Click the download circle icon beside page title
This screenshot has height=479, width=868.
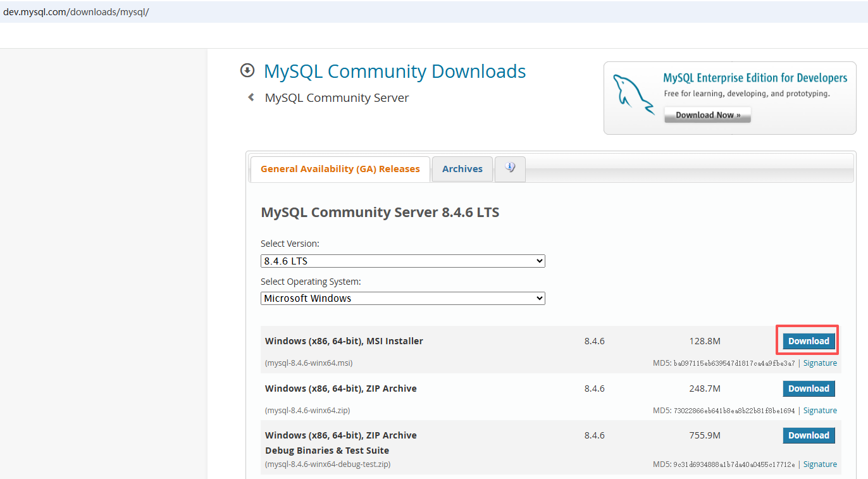click(x=247, y=71)
